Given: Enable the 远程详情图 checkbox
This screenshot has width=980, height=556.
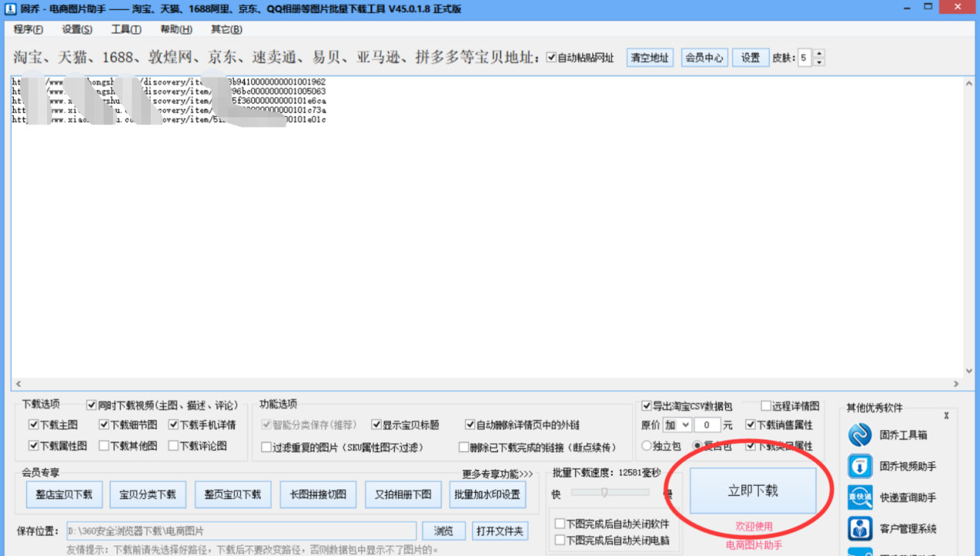Looking at the screenshot, I should point(766,406).
